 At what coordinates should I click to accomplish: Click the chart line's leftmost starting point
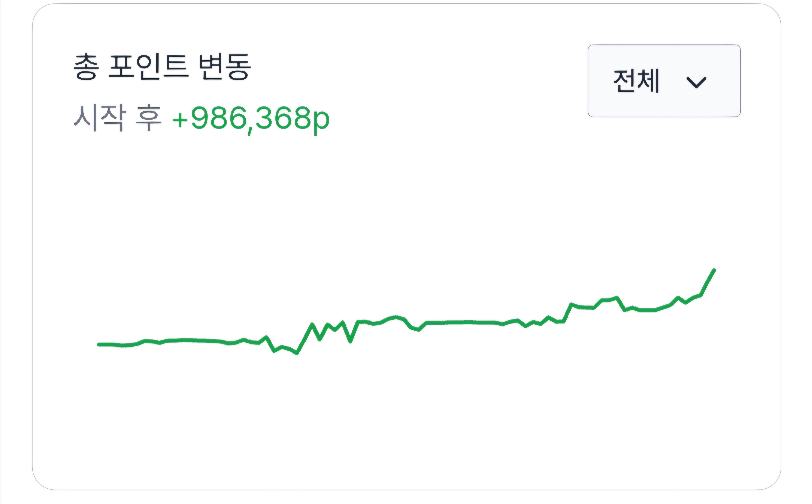[99, 344]
